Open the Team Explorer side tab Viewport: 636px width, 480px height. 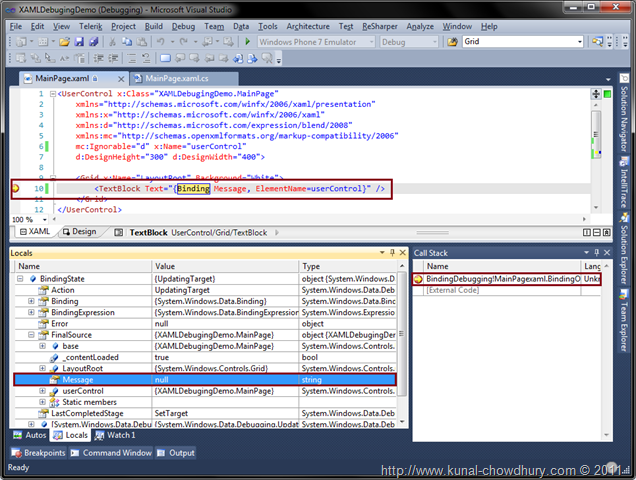point(624,321)
